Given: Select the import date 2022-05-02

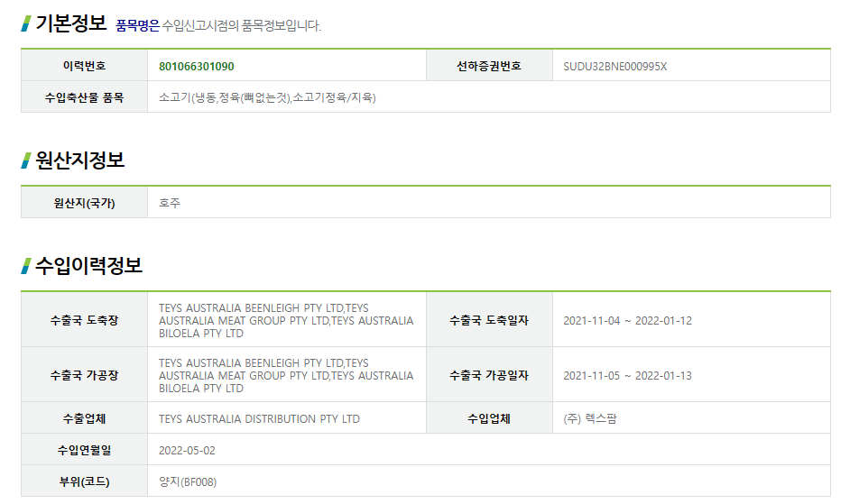Looking at the screenshot, I should (187, 450).
